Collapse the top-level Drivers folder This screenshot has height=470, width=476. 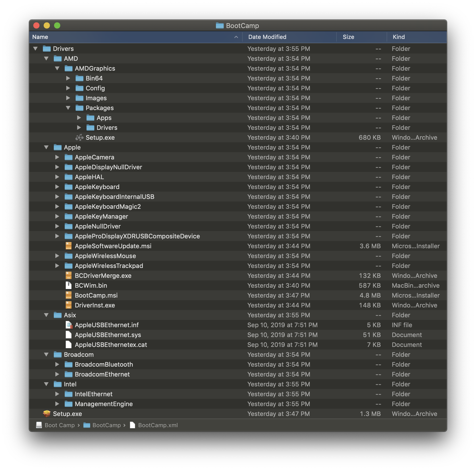coord(36,49)
